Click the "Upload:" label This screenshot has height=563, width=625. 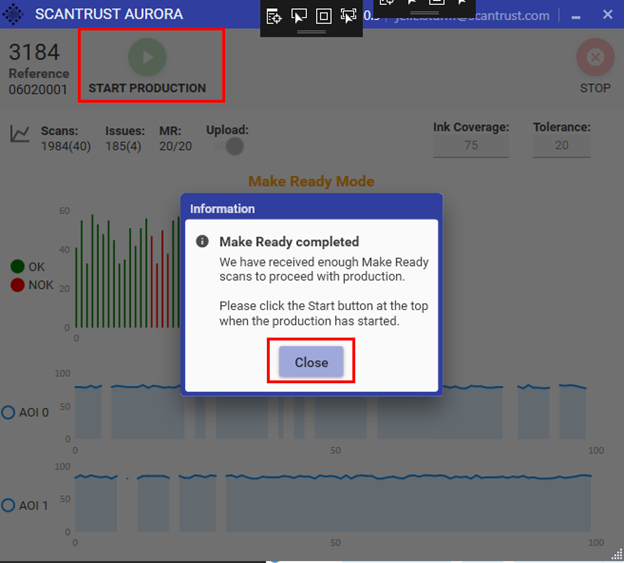coord(227,130)
